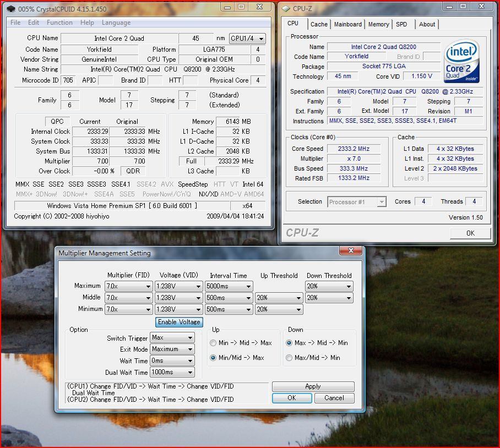Click the Core Speed value 2333.2 MHz

click(x=354, y=149)
